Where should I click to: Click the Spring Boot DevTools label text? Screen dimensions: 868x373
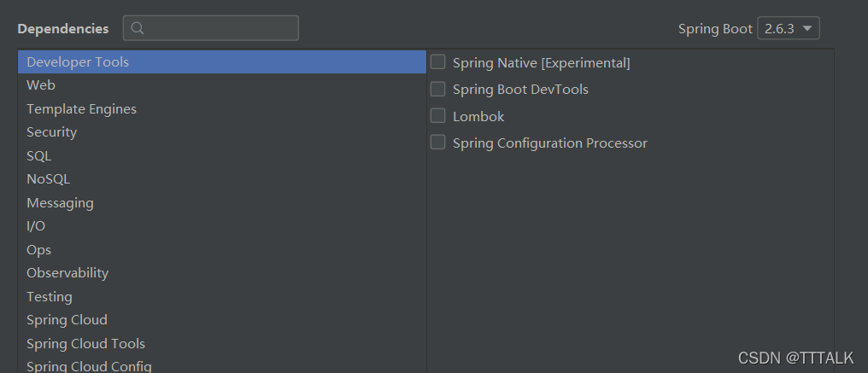click(520, 89)
